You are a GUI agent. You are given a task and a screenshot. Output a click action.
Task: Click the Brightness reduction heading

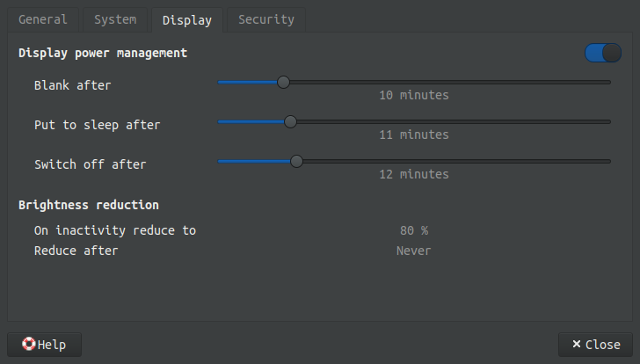tap(89, 205)
